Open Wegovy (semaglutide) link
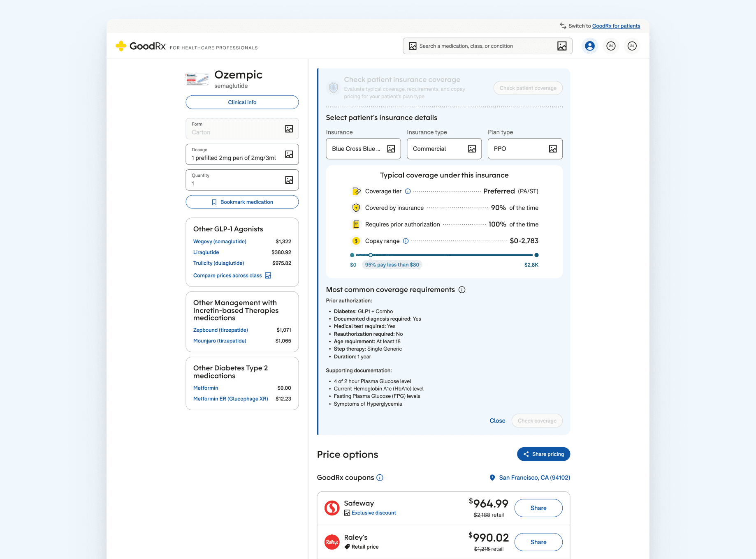The height and width of the screenshot is (559, 756). coord(220,242)
